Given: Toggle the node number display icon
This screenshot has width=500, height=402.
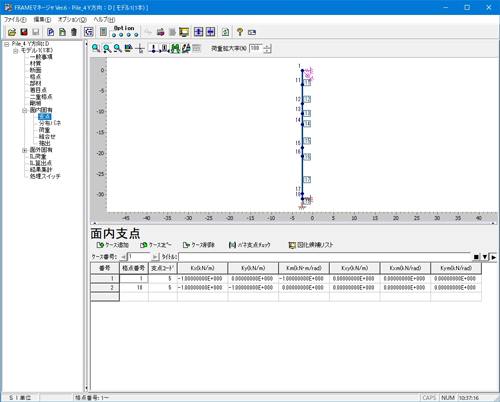Looking at the screenshot, I should tap(153, 48).
